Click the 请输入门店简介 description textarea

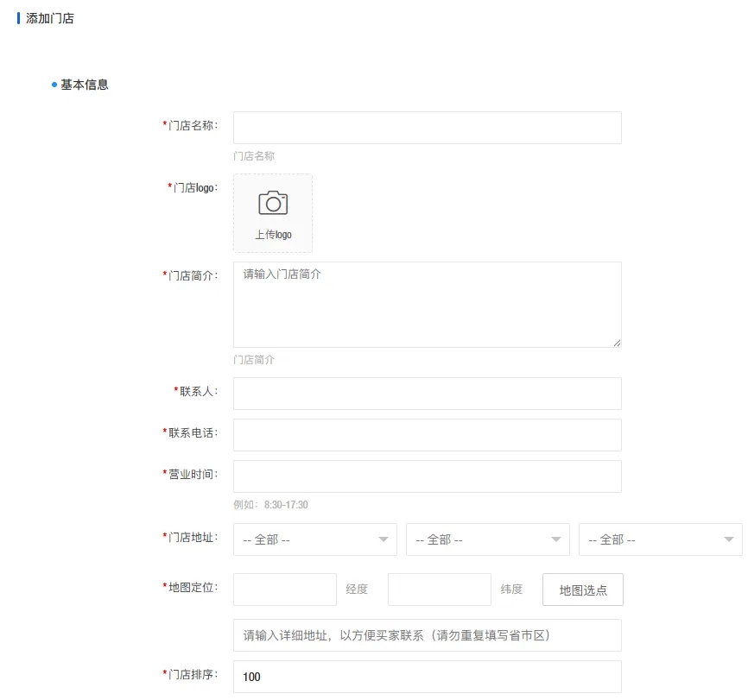[427, 304]
